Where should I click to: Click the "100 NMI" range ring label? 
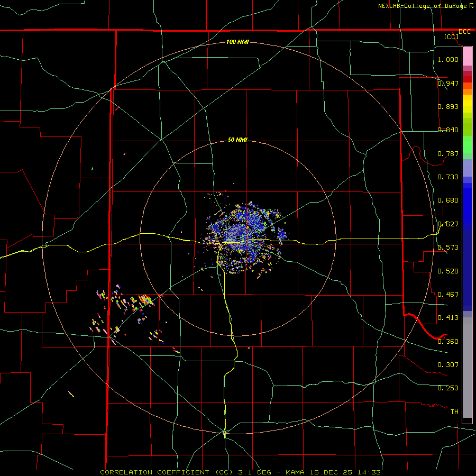pyautogui.click(x=237, y=42)
